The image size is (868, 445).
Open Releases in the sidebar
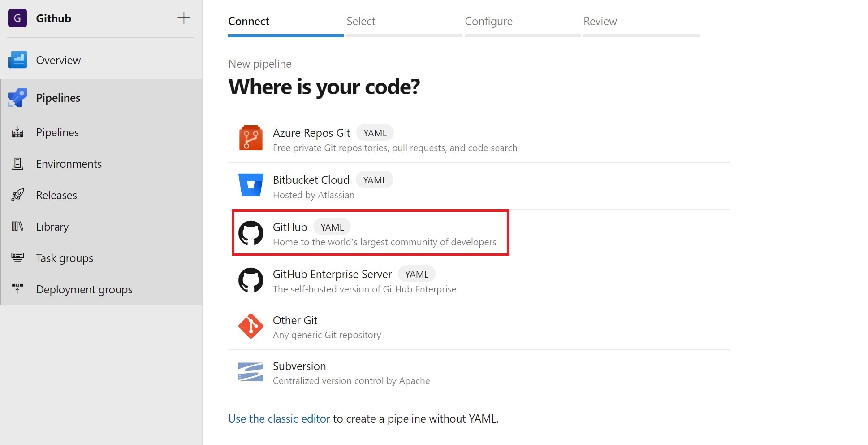click(101, 195)
